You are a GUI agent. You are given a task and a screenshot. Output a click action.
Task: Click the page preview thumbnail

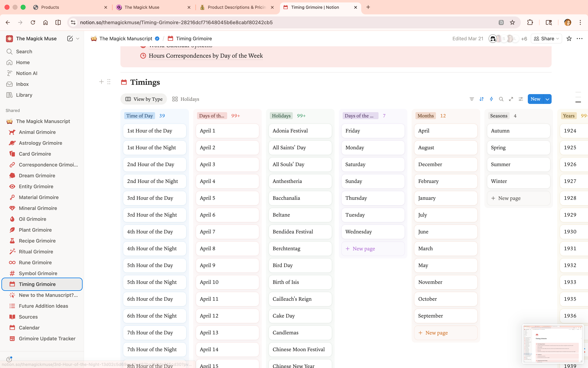point(553,344)
